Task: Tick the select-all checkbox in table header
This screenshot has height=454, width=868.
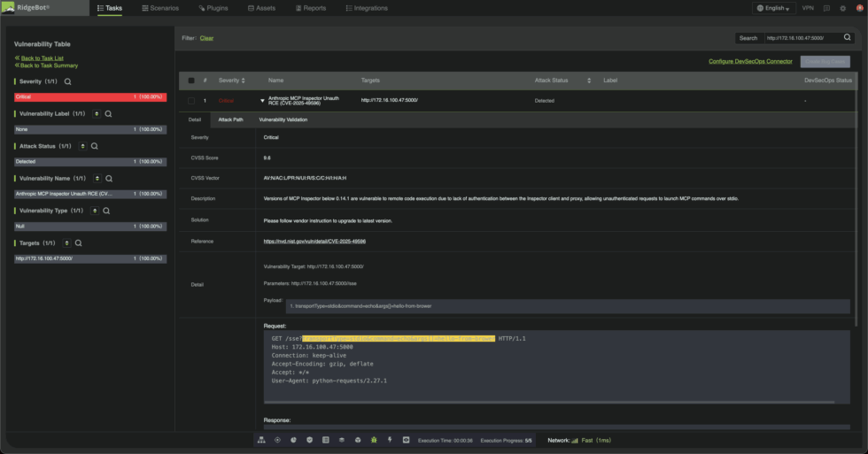Action: pyautogui.click(x=190, y=81)
